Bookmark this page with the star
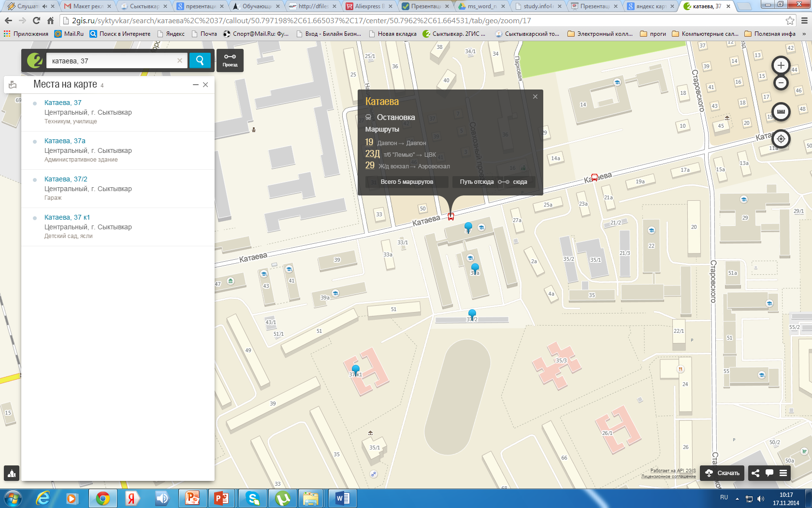 click(790, 21)
